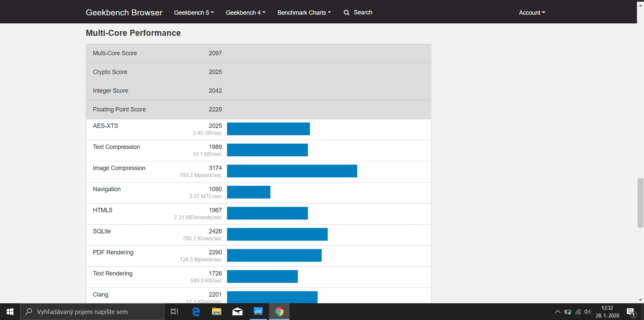
Task: Open the Windows Start menu
Action: pyautogui.click(x=10, y=312)
